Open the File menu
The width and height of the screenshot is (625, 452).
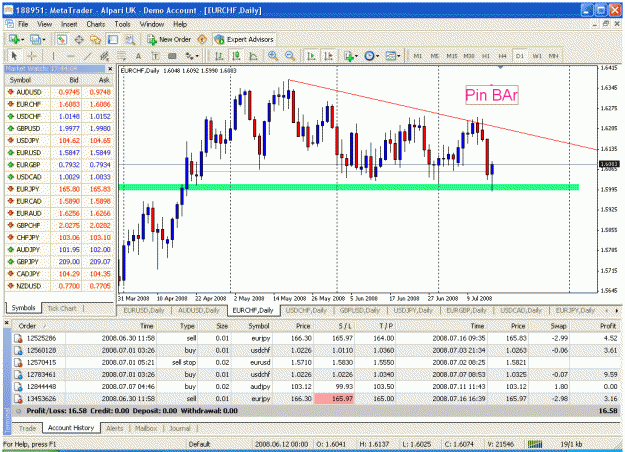pos(23,24)
